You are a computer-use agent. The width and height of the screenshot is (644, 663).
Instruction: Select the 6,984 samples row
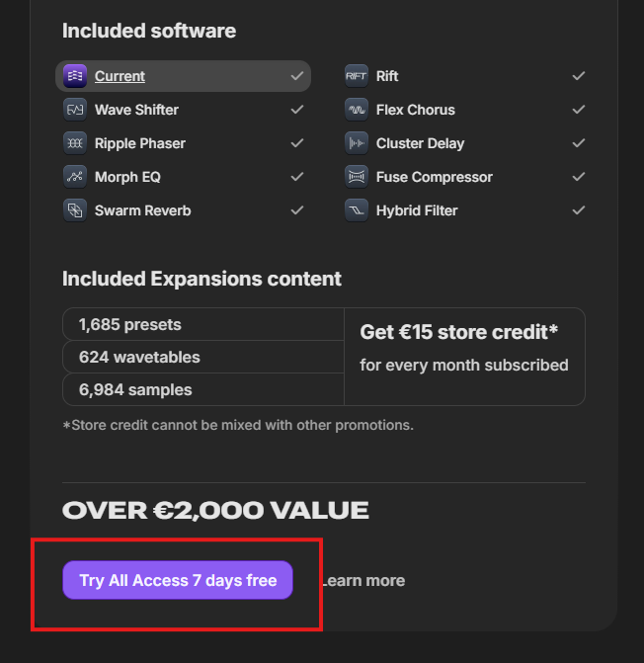click(x=202, y=389)
